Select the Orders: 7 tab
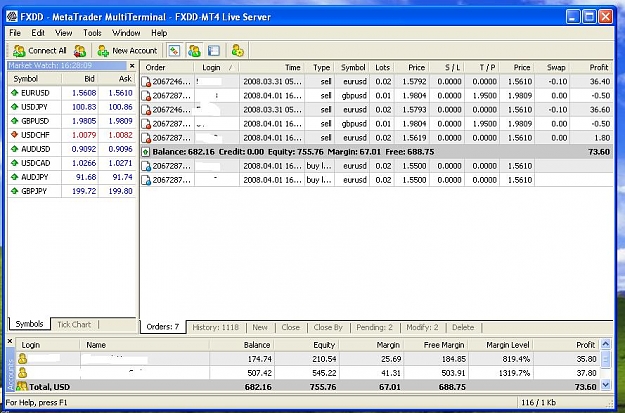Image resolution: width=625 pixels, height=413 pixels. pyautogui.click(x=163, y=327)
